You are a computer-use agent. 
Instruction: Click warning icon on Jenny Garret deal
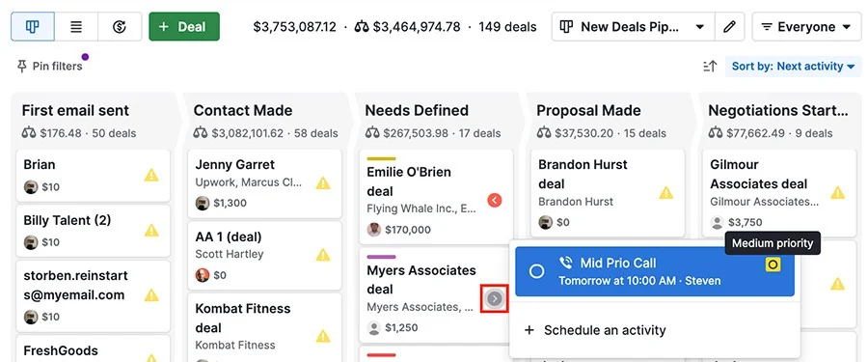pyautogui.click(x=323, y=183)
